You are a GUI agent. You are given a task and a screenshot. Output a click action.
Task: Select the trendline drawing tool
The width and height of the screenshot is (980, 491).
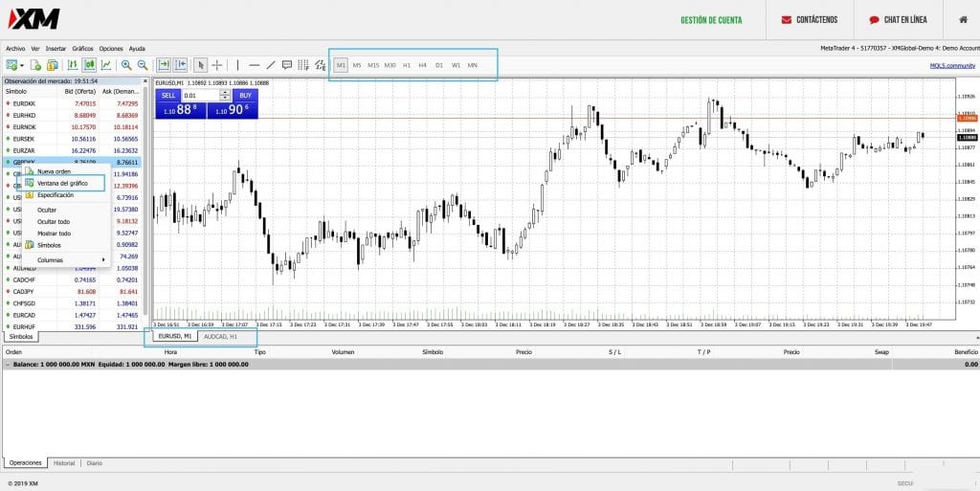coord(272,65)
